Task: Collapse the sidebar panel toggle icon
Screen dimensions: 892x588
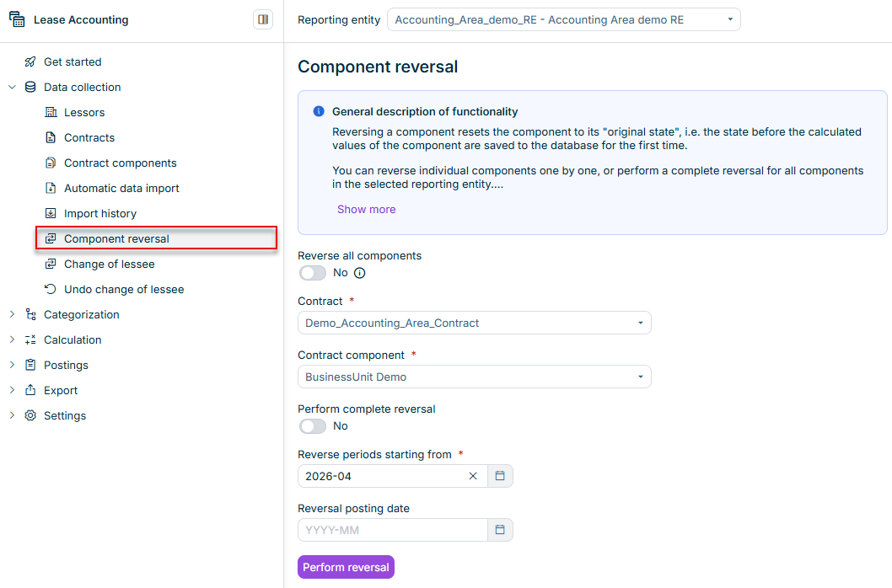Action: point(263,19)
